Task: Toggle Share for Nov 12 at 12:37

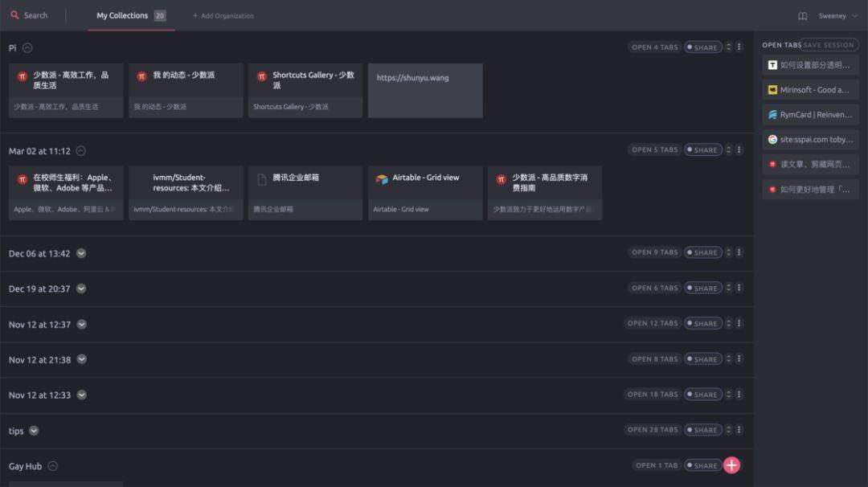Action: pyautogui.click(x=703, y=323)
